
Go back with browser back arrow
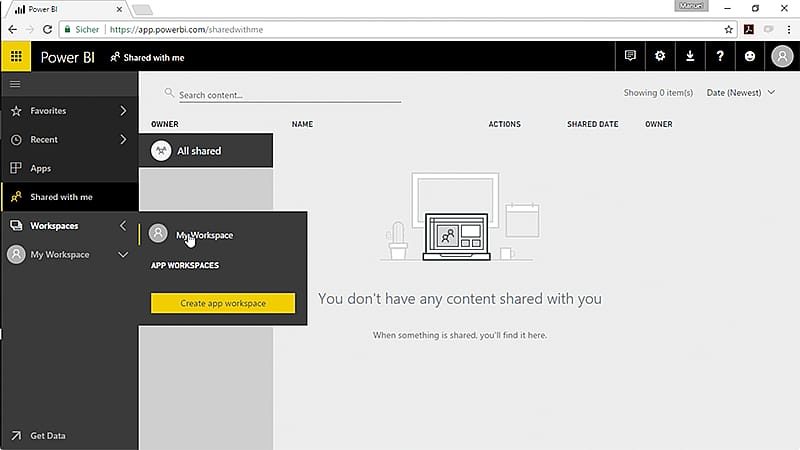(13, 30)
